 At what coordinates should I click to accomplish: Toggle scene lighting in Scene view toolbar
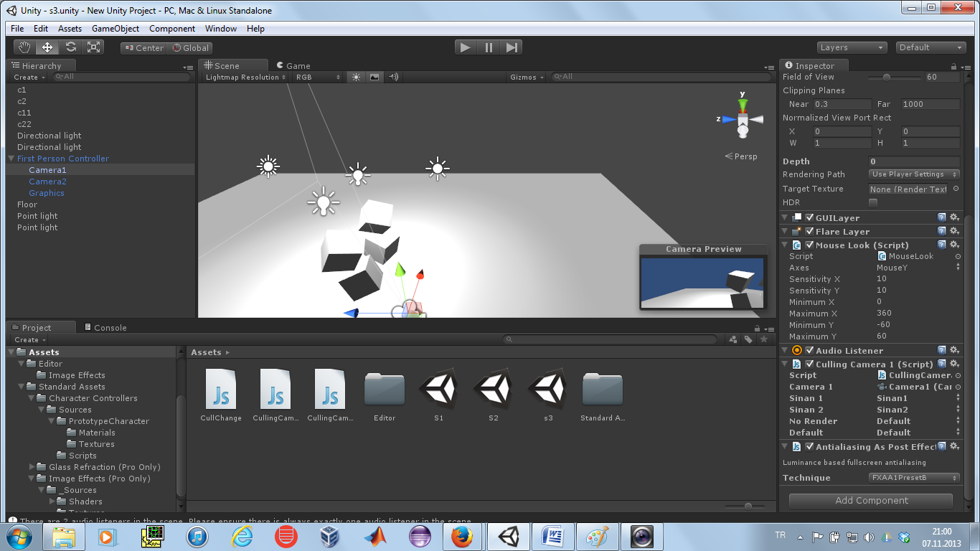[x=356, y=77]
